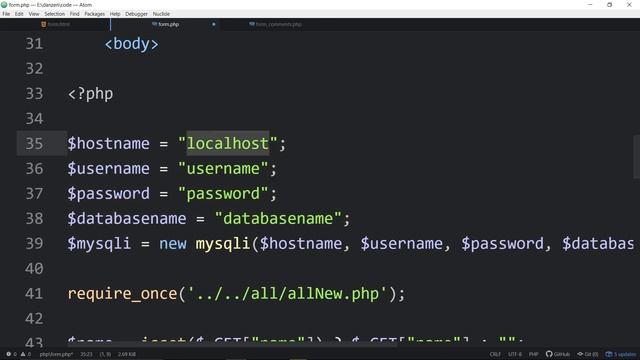This screenshot has height=360, width=640.
Task: Click line number 41 in gutter
Action: click(34, 294)
